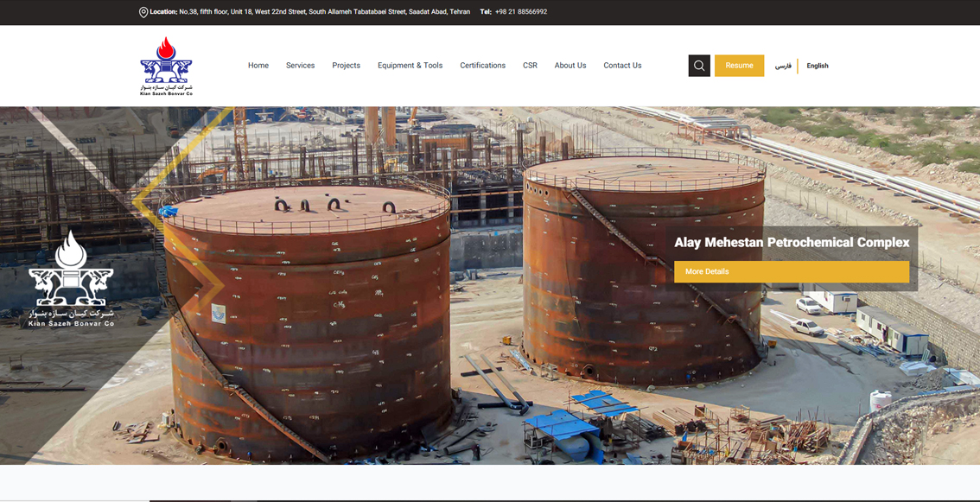This screenshot has width=980, height=502.
Task: Select English as the site language
Action: coord(818,66)
